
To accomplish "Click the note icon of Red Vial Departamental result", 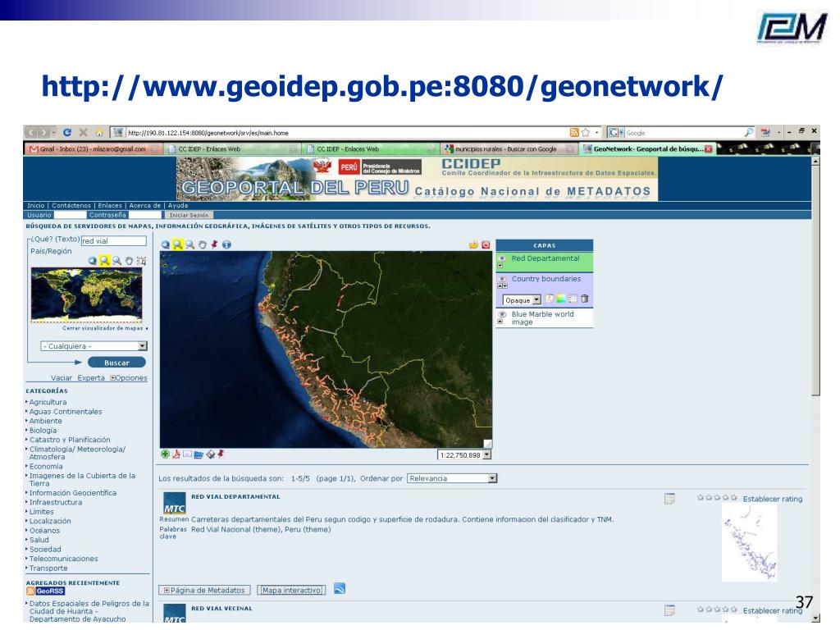I will pos(669,499).
